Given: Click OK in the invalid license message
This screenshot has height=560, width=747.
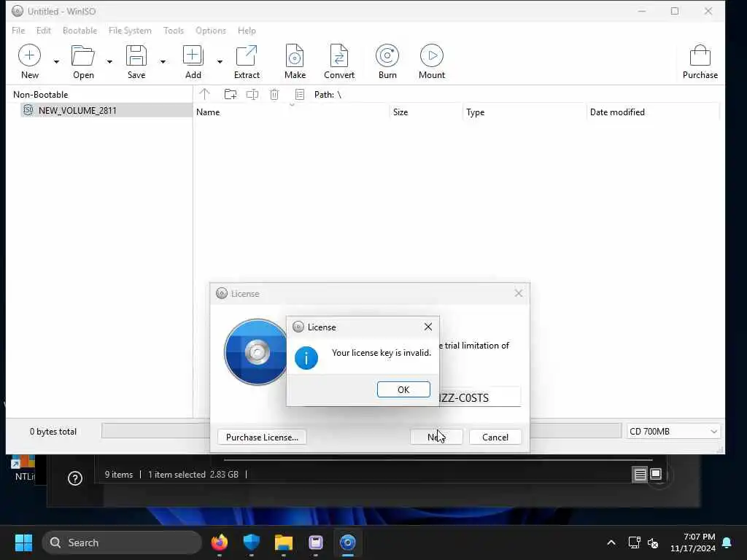Looking at the screenshot, I should [x=403, y=389].
